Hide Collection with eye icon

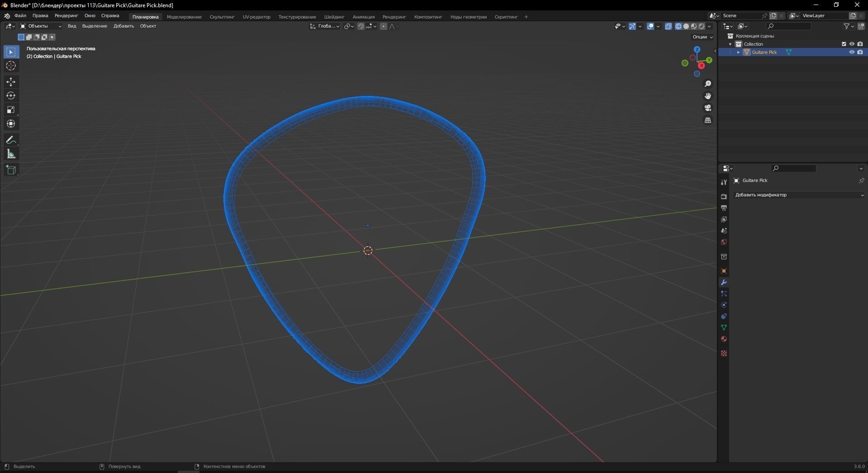pos(852,44)
